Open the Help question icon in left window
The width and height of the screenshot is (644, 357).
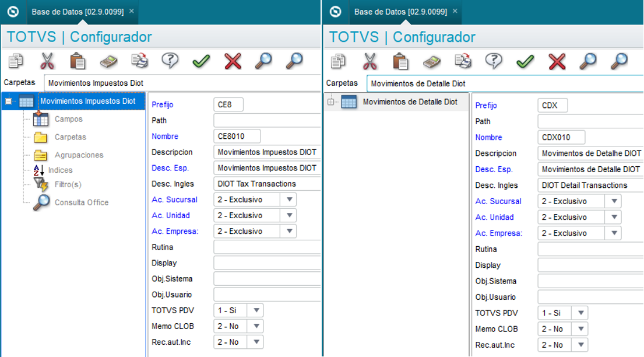coord(170,61)
